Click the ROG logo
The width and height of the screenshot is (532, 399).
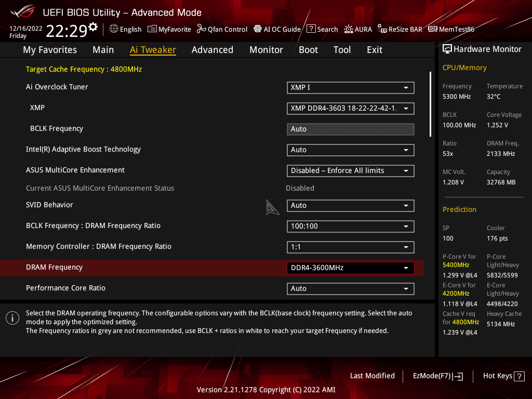23,11
